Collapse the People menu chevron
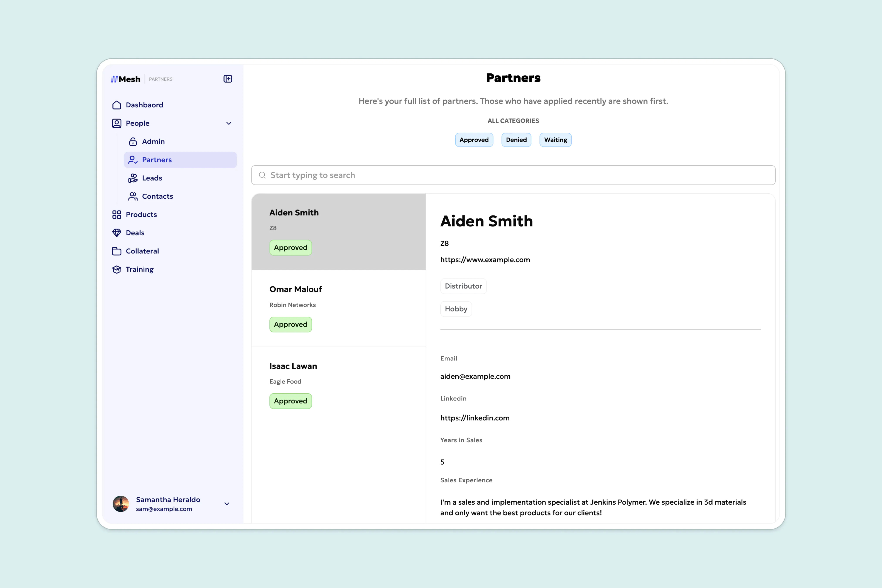882x588 pixels. pyautogui.click(x=229, y=123)
